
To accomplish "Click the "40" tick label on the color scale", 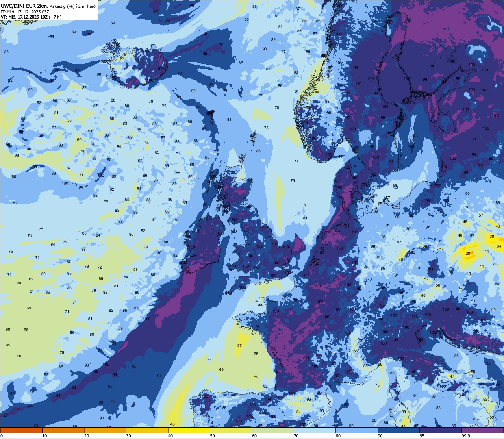I will (x=170, y=436).
